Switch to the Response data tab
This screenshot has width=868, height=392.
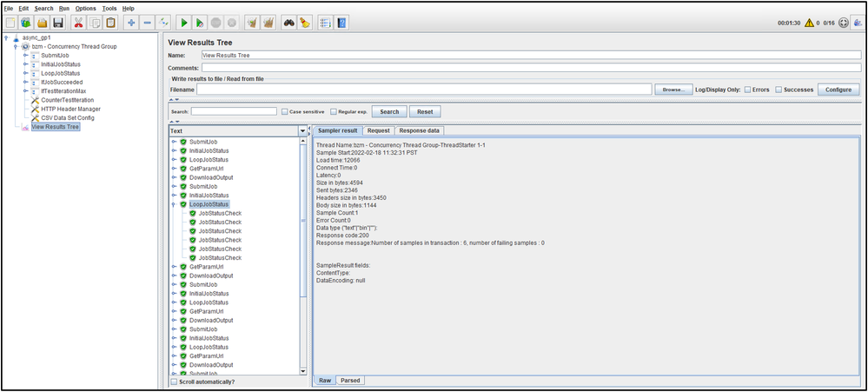pos(420,130)
